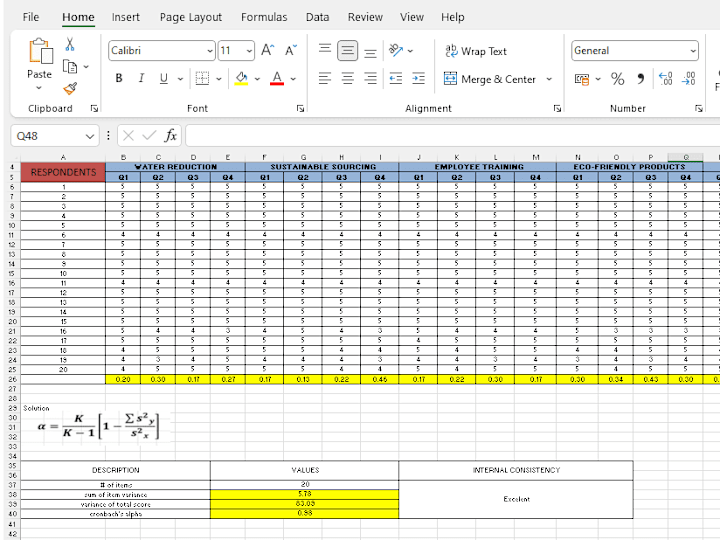Open the Help tab
Image resolution: width=720 pixels, height=540 pixels.
tap(453, 17)
